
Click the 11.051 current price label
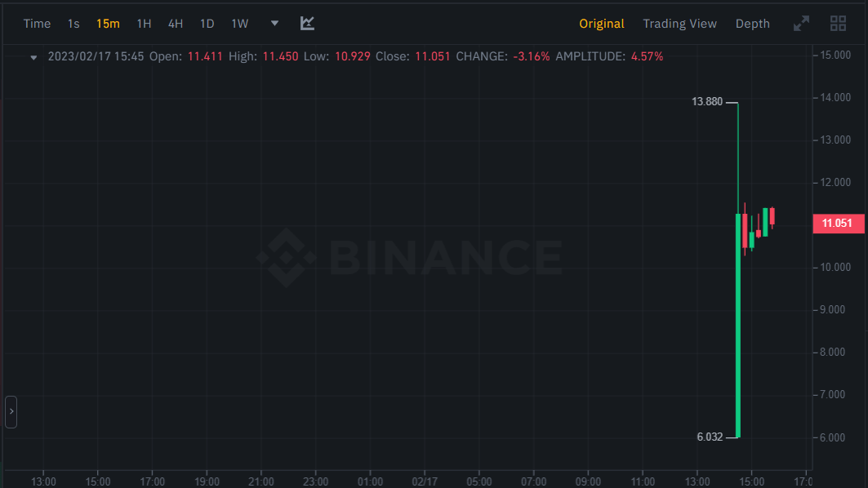coord(838,224)
